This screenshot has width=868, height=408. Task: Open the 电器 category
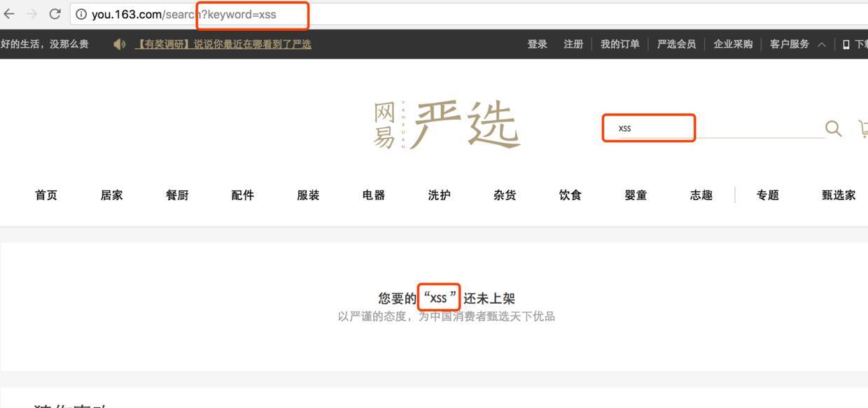(x=374, y=195)
